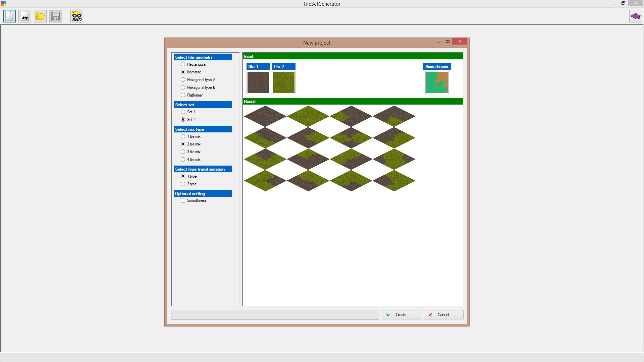Click the purple arrow icon top right

click(635, 16)
